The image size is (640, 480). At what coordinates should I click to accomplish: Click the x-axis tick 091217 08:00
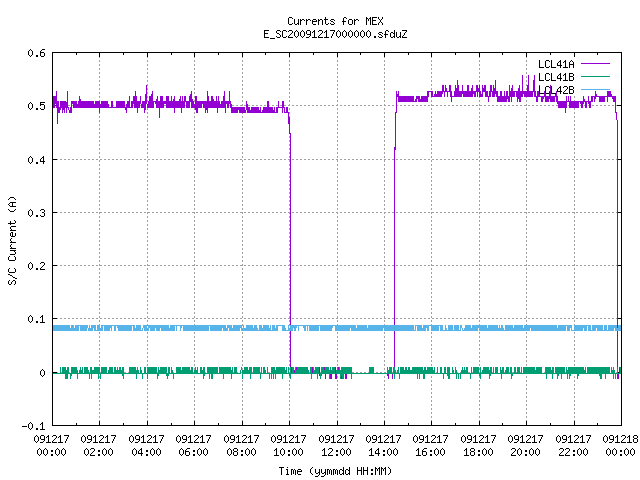coord(241,445)
